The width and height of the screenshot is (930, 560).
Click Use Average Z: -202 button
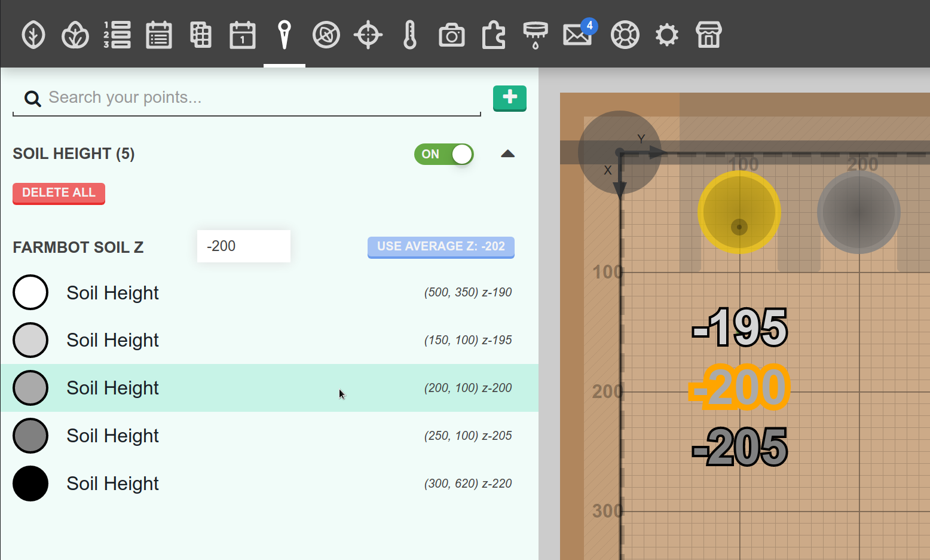[440, 246]
